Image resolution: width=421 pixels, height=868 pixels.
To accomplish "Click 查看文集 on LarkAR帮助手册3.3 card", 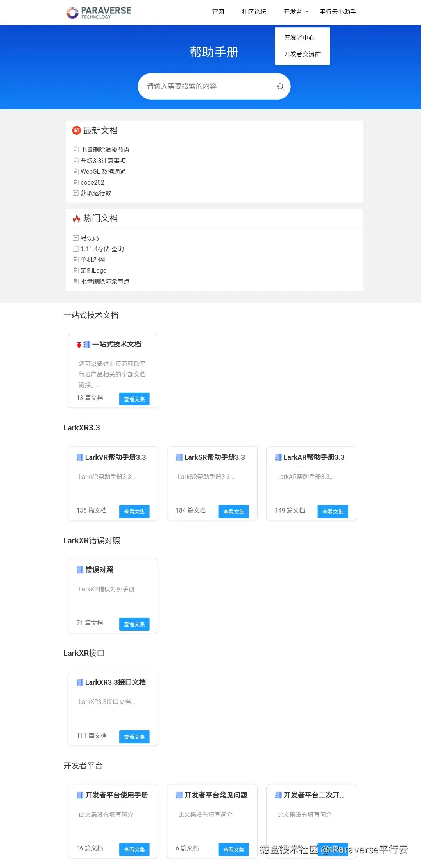I will (x=333, y=512).
